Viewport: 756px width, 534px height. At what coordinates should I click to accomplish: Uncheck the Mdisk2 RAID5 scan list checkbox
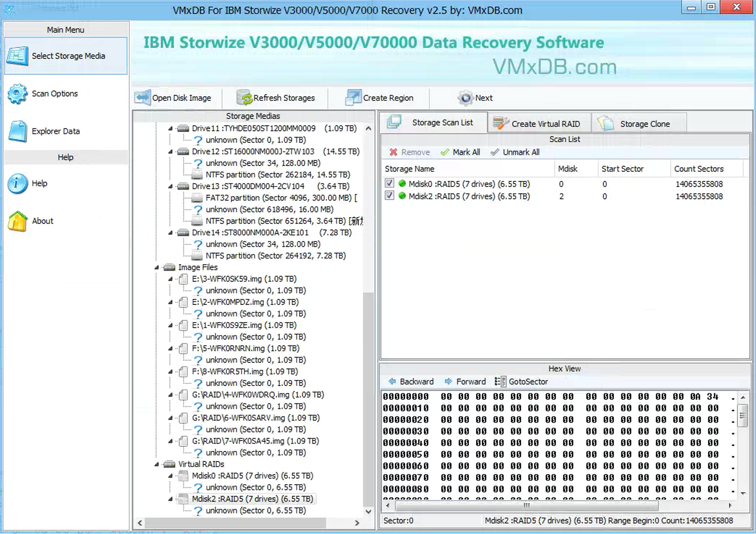point(390,196)
